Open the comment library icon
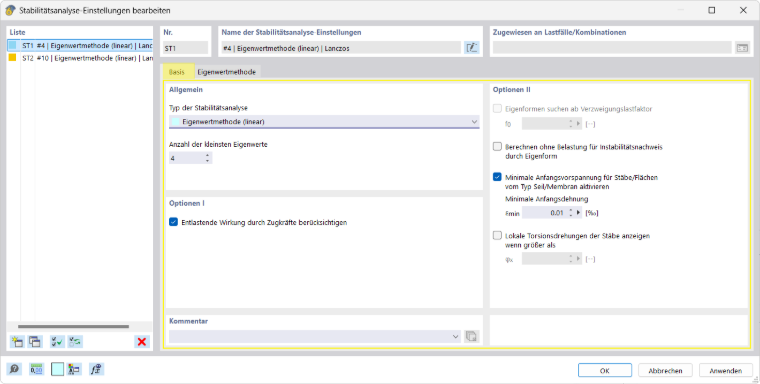The image size is (760, 384). (471, 336)
